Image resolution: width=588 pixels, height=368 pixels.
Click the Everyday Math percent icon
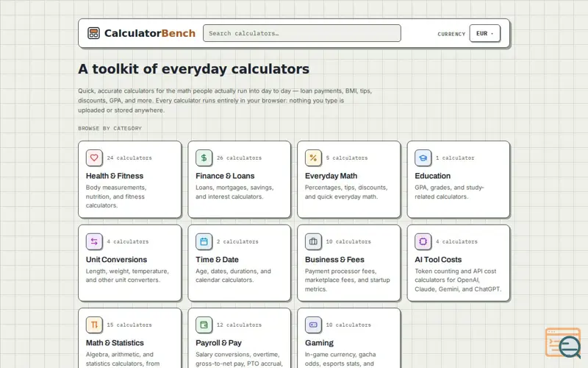click(x=313, y=158)
